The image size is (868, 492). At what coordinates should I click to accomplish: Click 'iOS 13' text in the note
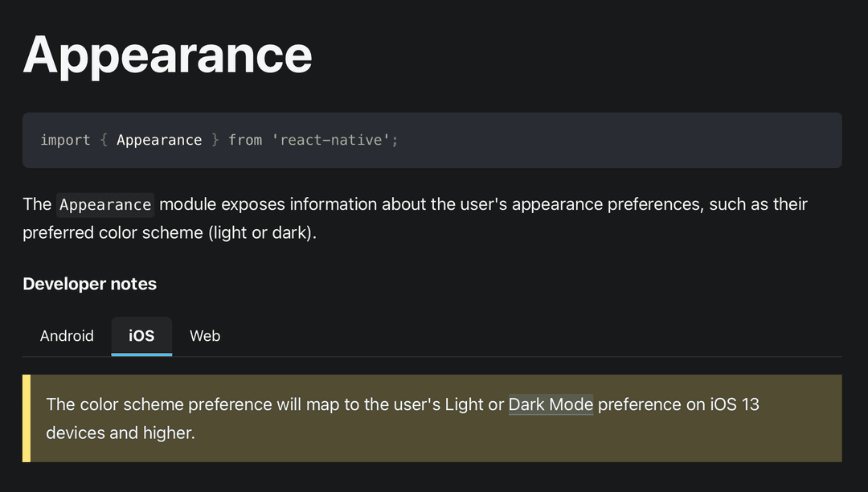tap(734, 404)
